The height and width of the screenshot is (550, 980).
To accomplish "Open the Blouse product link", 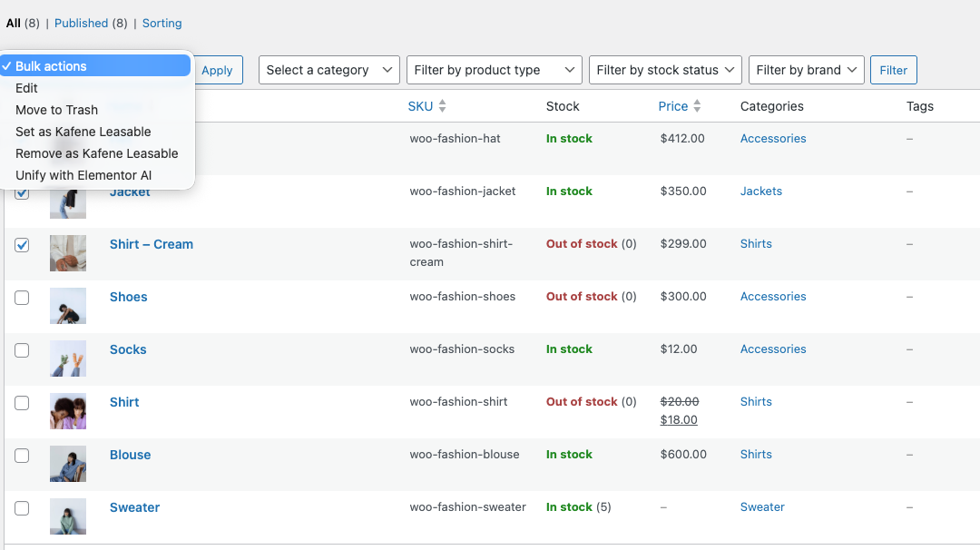I will [x=130, y=455].
